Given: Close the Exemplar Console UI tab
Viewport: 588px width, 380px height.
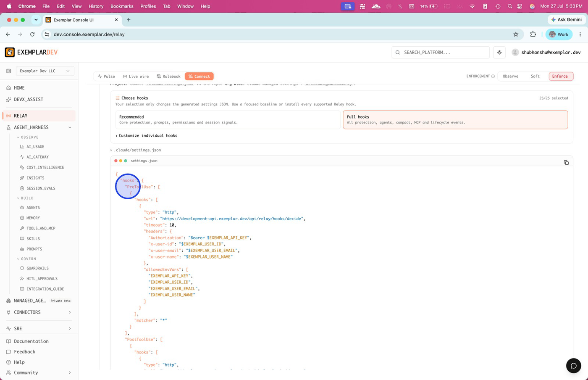Looking at the screenshot, I should (116, 20).
